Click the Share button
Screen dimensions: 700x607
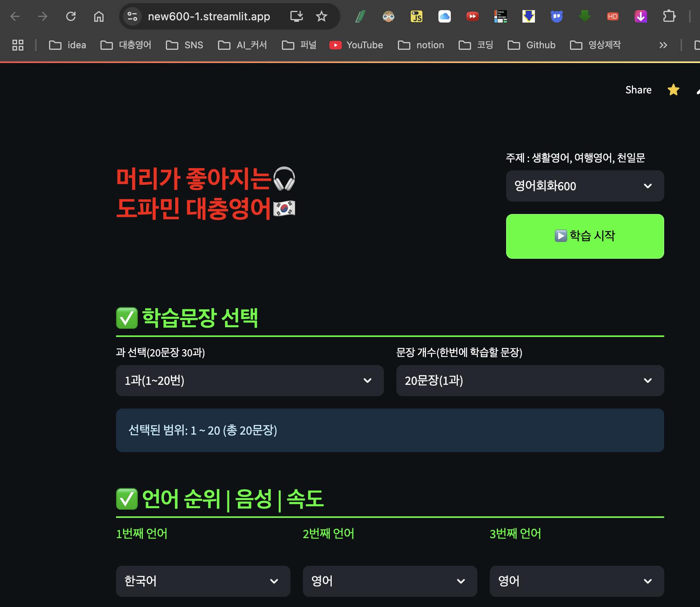click(x=638, y=90)
